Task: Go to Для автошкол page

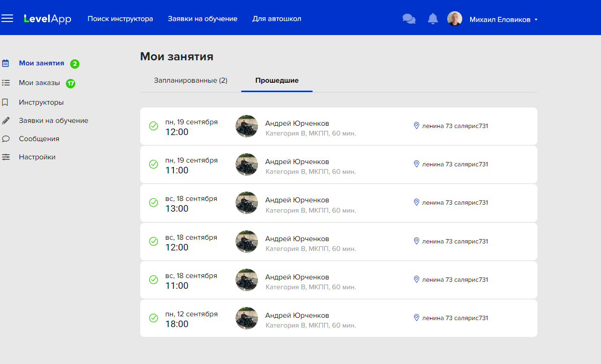Action: click(277, 19)
